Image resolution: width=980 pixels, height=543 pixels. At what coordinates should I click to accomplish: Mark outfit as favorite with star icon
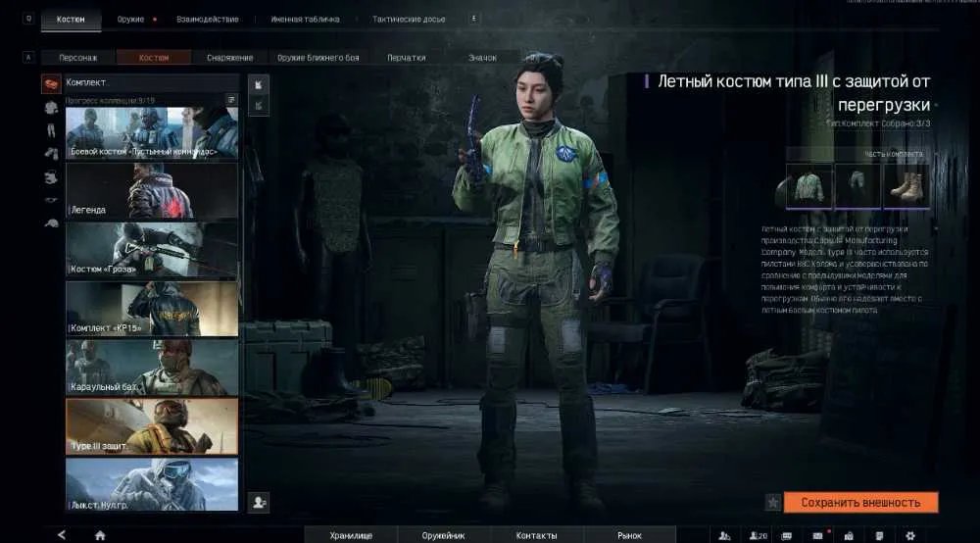[773, 503]
